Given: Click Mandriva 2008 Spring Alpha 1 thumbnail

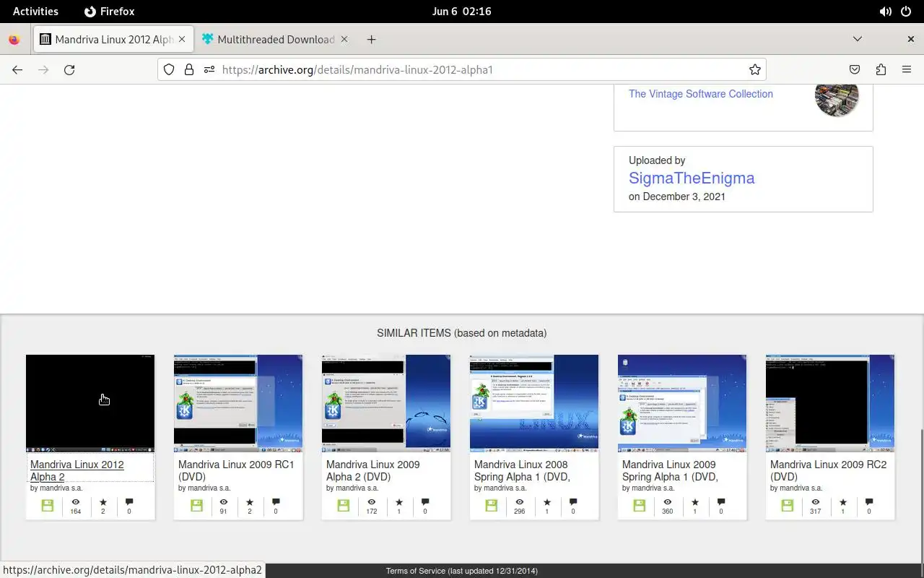Looking at the screenshot, I should click(x=534, y=403).
